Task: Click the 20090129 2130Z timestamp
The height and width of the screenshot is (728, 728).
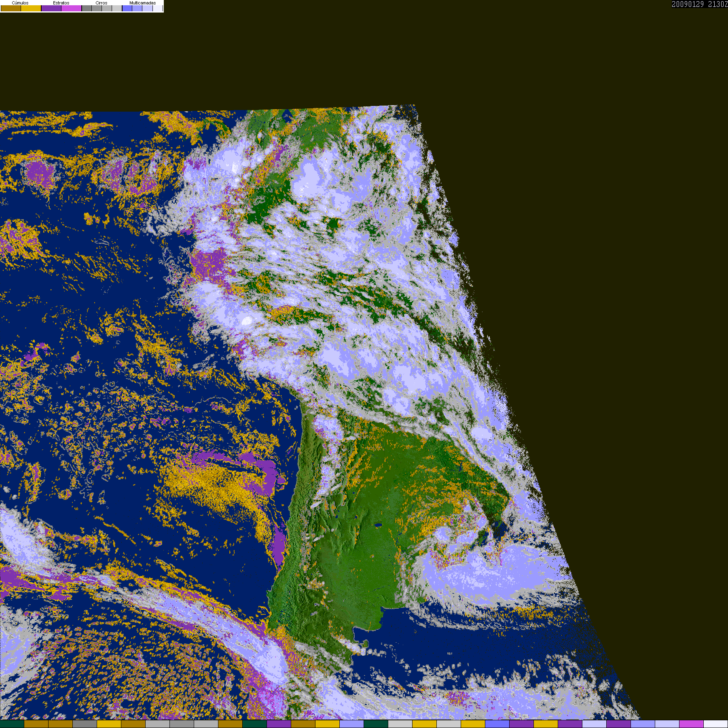Action: 700,4
